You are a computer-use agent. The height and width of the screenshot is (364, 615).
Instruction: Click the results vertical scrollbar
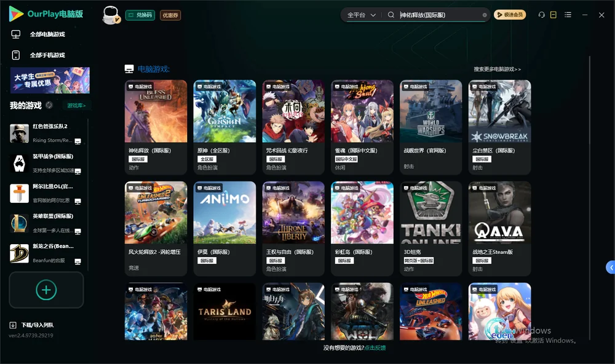coord(589,198)
